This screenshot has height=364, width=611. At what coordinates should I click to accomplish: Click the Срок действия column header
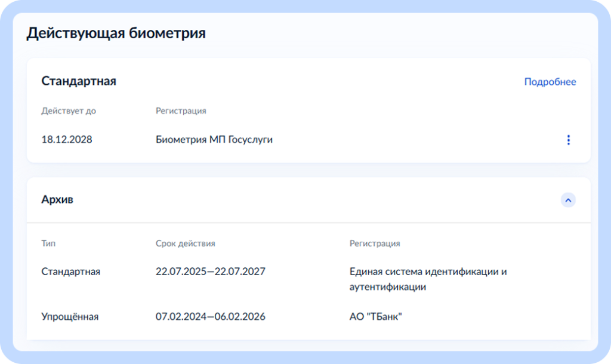pyautogui.click(x=185, y=243)
